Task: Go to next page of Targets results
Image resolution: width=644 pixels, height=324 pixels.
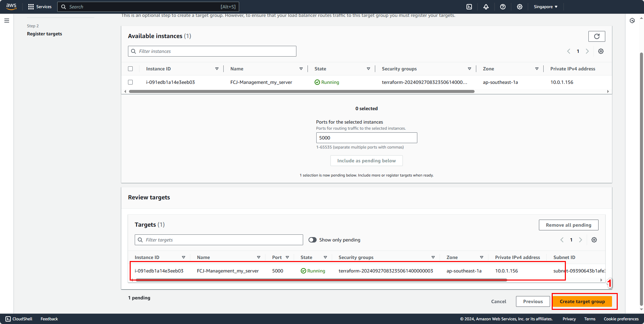Action: click(x=580, y=239)
